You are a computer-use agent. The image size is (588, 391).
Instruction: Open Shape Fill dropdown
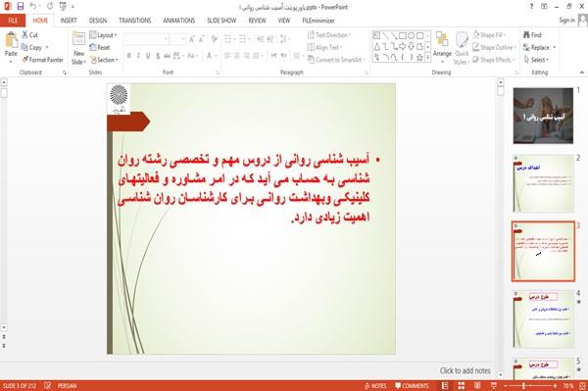[x=489, y=35]
